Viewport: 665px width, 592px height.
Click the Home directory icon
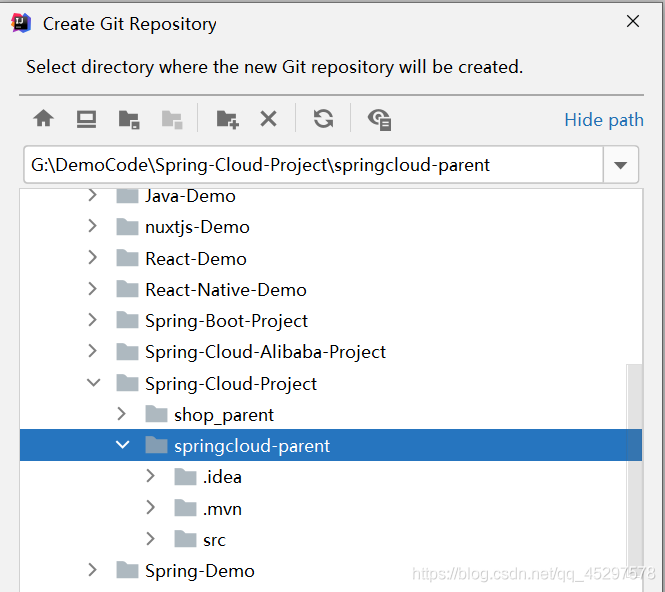[x=43, y=119]
